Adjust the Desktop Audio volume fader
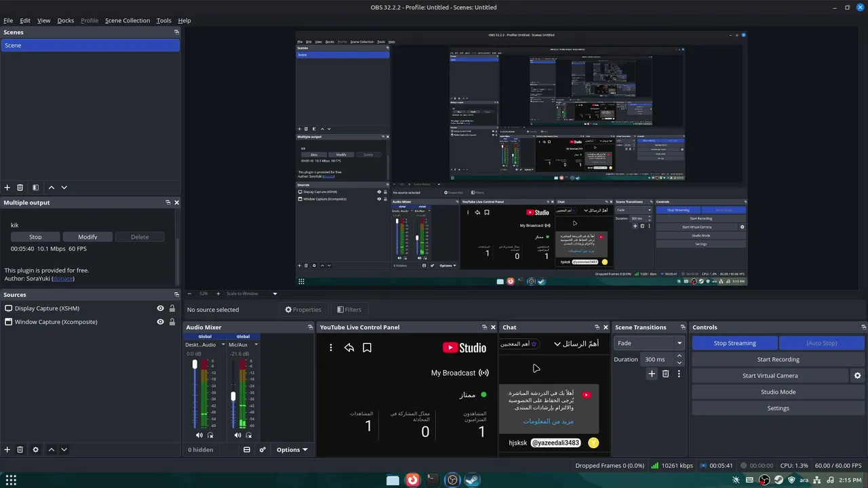 pyautogui.click(x=195, y=365)
